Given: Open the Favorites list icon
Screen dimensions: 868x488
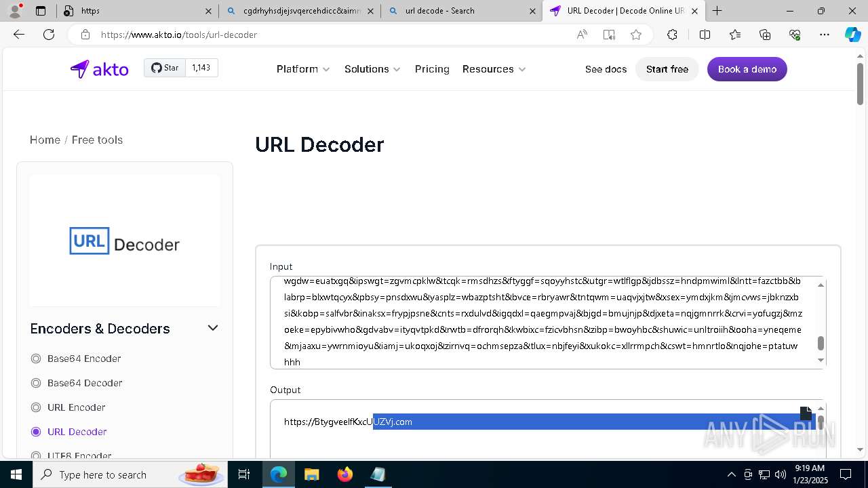Looking at the screenshot, I should click(735, 35).
